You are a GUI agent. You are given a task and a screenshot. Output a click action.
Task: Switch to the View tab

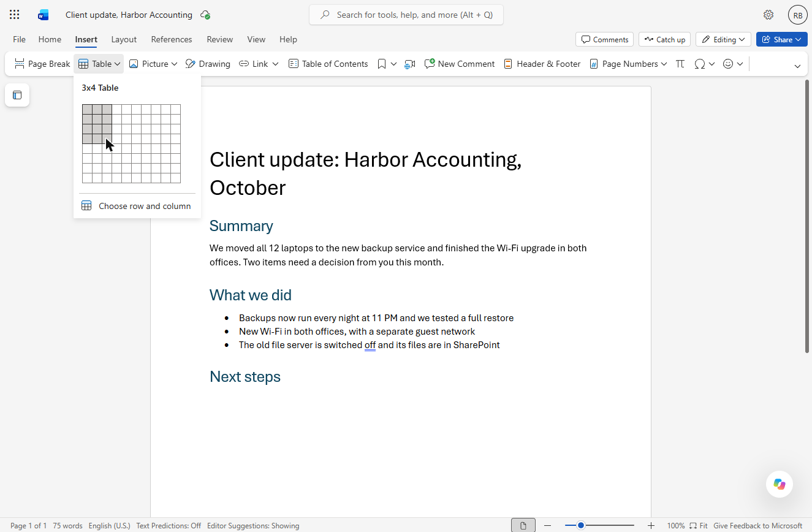[256, 39]
